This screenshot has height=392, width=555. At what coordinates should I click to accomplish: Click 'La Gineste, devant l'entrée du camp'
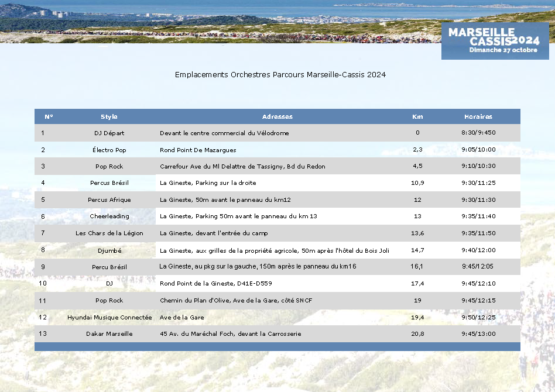[214, 233]
